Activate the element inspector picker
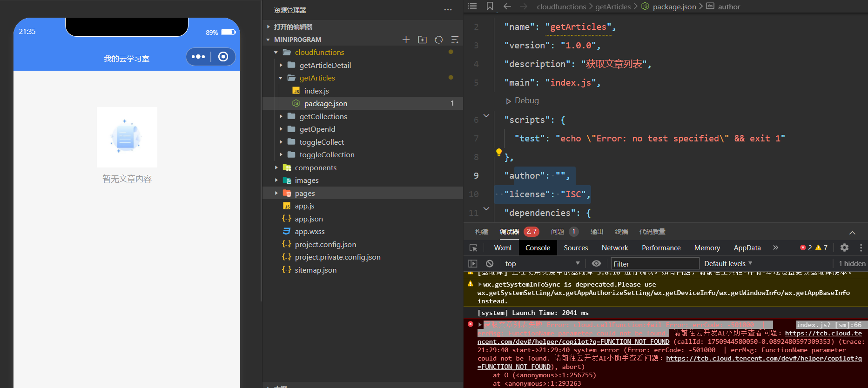This screenshot has height=388, width=868. point(473,248)
